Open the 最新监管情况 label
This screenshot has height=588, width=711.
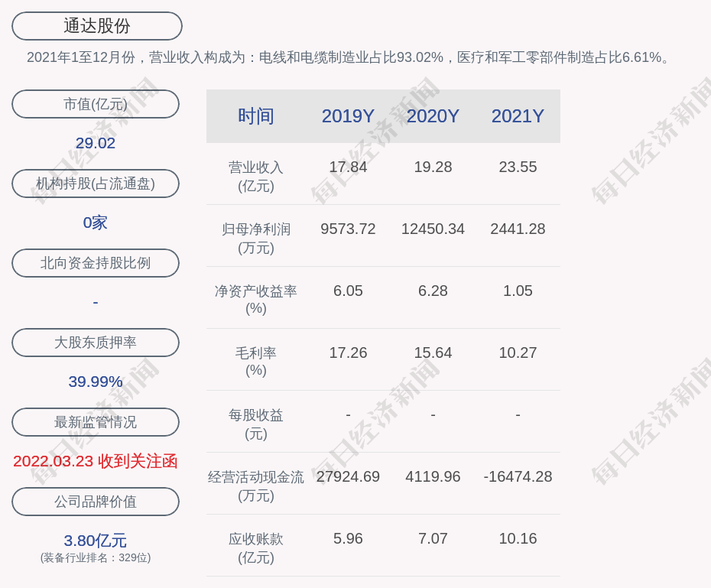pos(96,422)
